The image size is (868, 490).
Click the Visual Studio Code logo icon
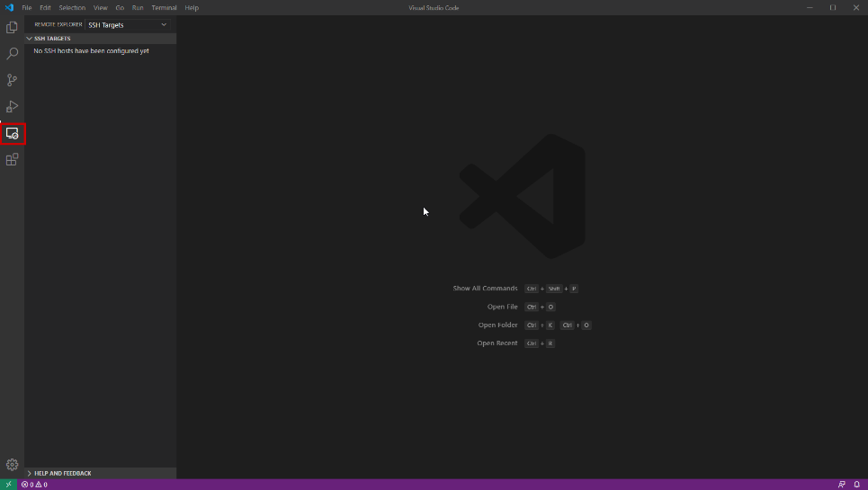tap(9, 7)
